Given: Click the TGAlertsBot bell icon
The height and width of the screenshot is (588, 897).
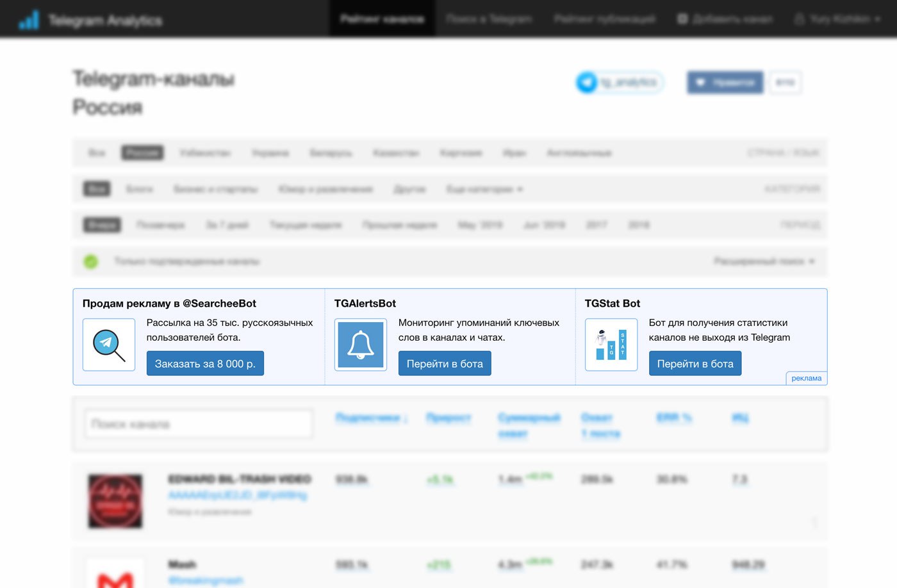Looking at the screenshot, I should (361, 345).
